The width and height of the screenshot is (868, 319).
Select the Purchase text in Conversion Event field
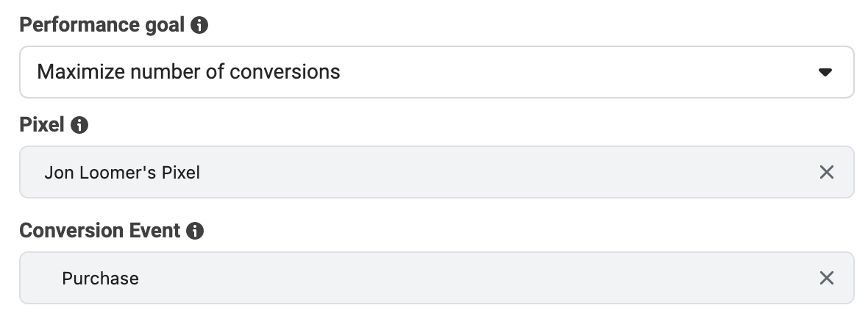(x=100, y=278)
